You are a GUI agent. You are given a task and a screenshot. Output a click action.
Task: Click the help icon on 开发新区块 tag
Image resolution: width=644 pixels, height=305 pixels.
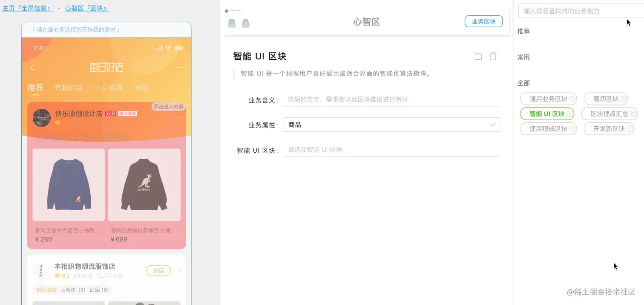tap(630, 129)
